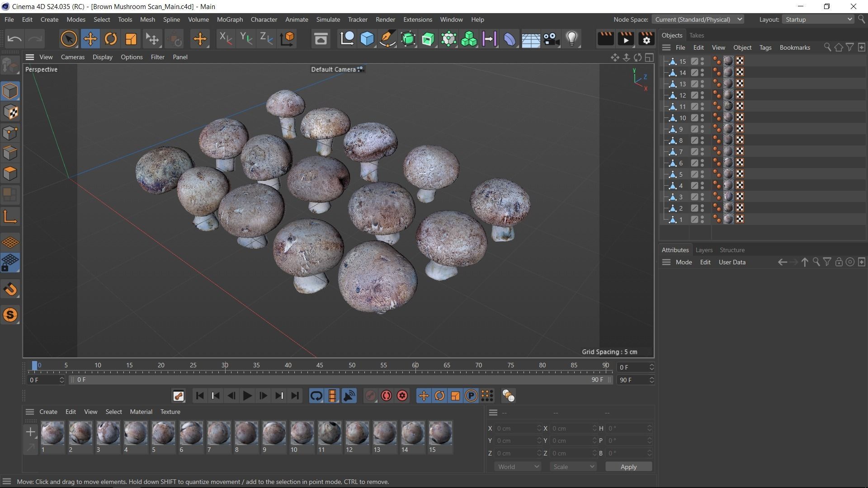Select material thumbnail 11
This screenshot has height=488, width=868.
tap(329, 433)
